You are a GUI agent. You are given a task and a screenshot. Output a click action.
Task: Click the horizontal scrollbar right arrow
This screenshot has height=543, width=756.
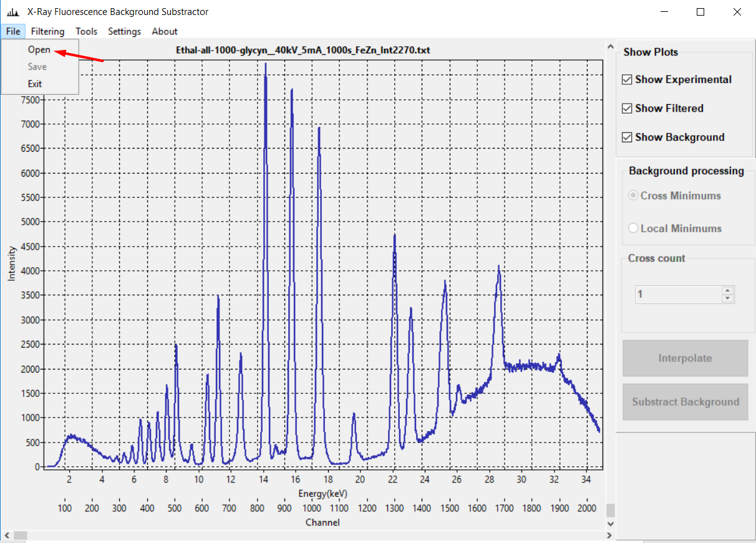click(611, 536)
